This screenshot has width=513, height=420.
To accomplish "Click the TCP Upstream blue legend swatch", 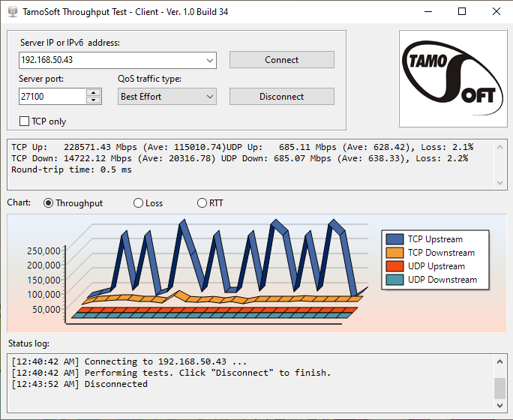I will pos(395,239).
